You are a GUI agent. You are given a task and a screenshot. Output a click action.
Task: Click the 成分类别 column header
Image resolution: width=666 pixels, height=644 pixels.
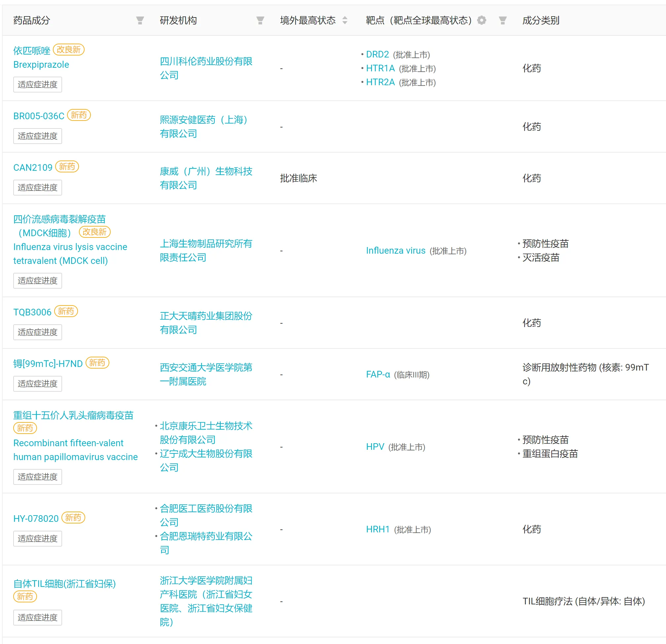[540, 20]
